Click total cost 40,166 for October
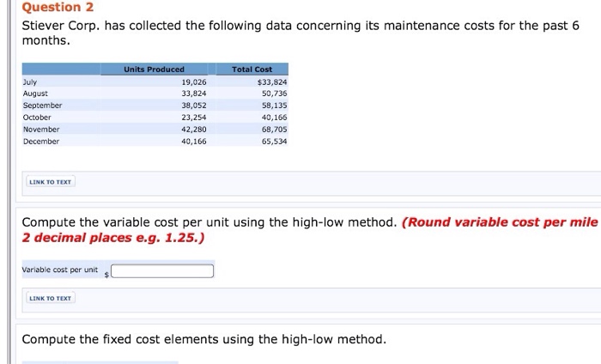601x364 pixels. click(x=275, y=118)
